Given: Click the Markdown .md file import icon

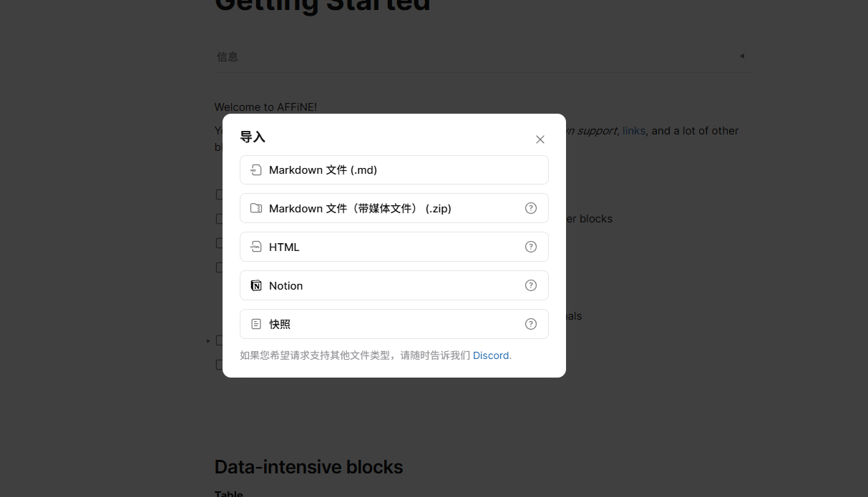Looking at the screenshot, I should [255, 170].
